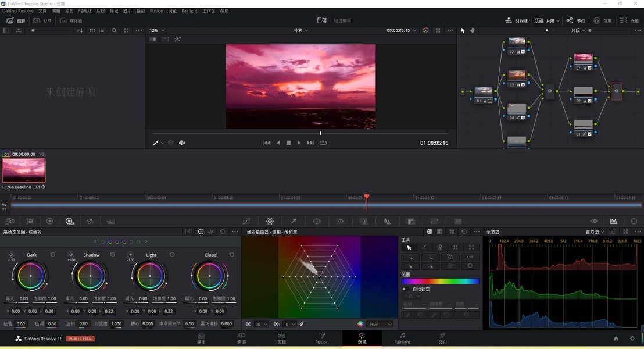Switch to the Fairlight page tab
Image resolution: width=644 pixels, height=349 pixels.
coord(402,339)
